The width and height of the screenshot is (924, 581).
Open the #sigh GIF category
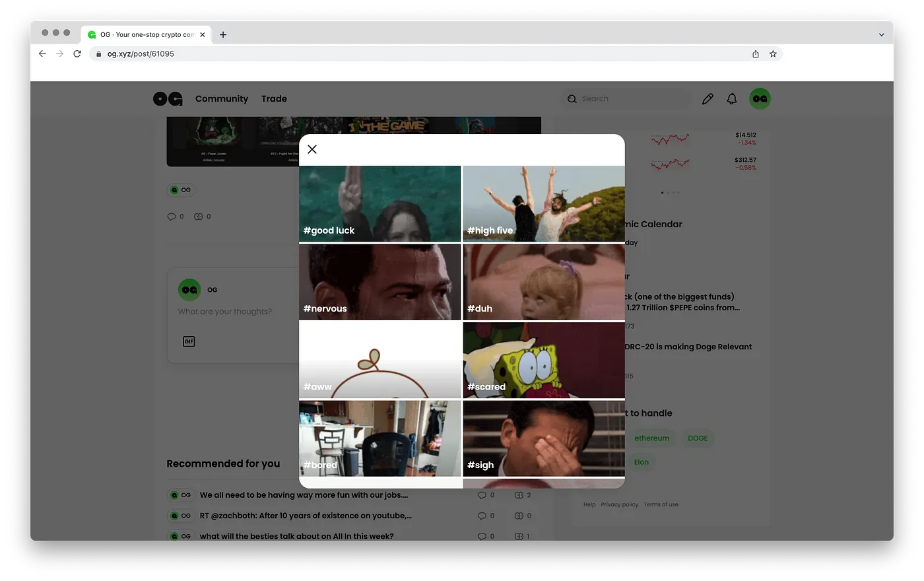point(544,438)
